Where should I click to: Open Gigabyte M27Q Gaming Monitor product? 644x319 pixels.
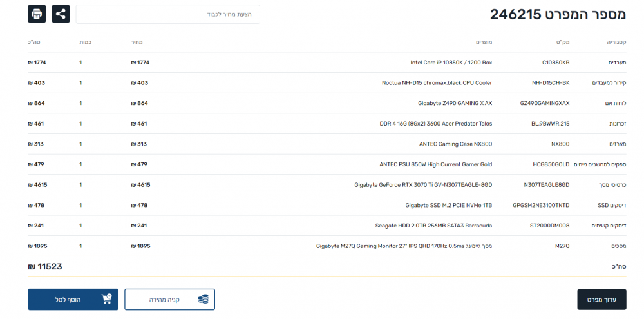coord(404,246)
